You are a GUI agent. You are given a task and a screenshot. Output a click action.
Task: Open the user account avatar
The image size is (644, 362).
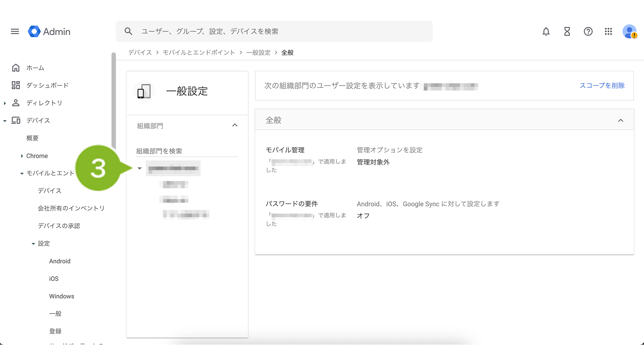click(x=630, y=31)
